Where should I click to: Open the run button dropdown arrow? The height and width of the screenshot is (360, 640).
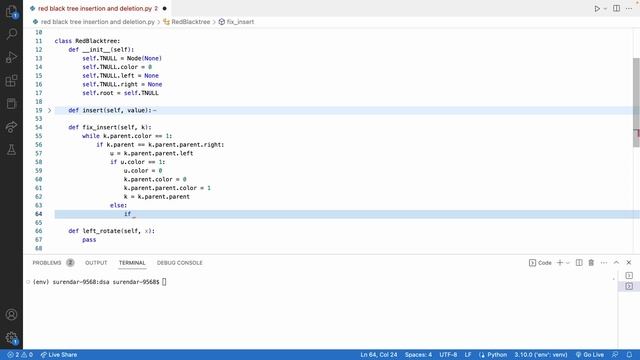[605, 9]
